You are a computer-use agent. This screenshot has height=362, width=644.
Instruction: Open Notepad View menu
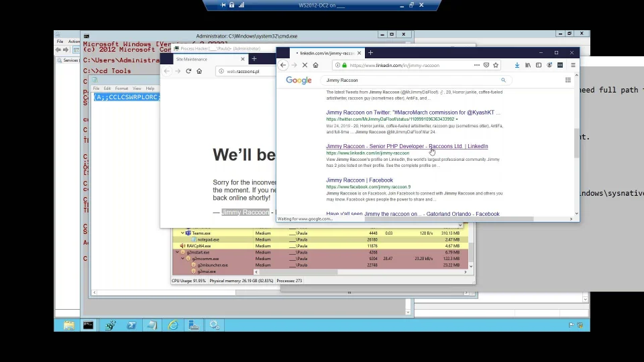pyautogui.click(x=137, y=88)
